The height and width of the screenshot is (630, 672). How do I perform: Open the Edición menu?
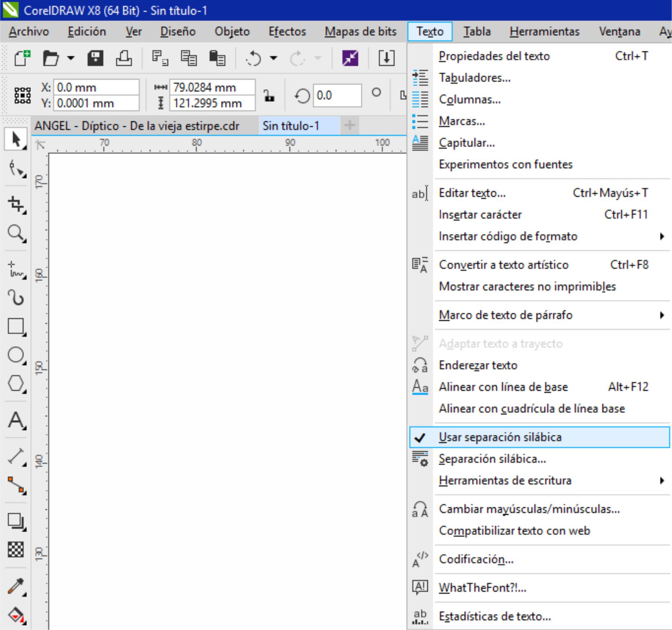click(87, 31)
